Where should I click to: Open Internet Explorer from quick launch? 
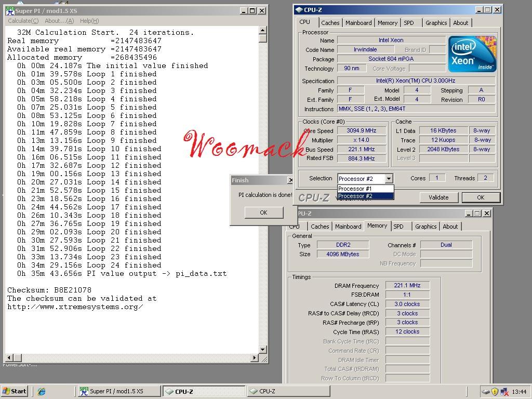(42, 391)
